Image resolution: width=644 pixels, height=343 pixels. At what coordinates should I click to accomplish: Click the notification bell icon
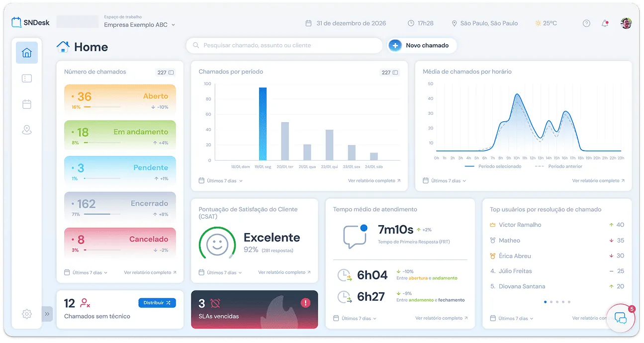pyautogui.click(x=605, y=23)
